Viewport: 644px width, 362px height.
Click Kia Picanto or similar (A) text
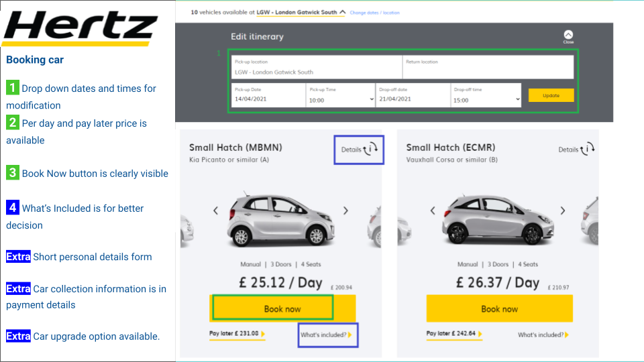(229, 160)
